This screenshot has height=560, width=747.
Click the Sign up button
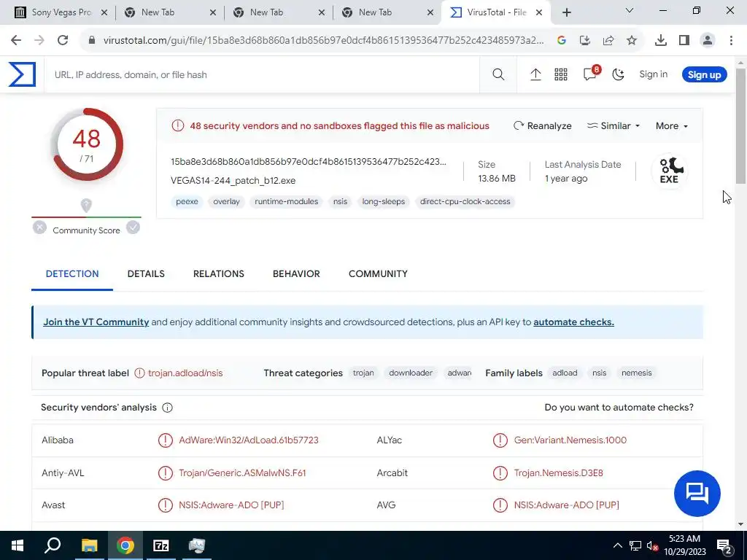coord(704,75)
